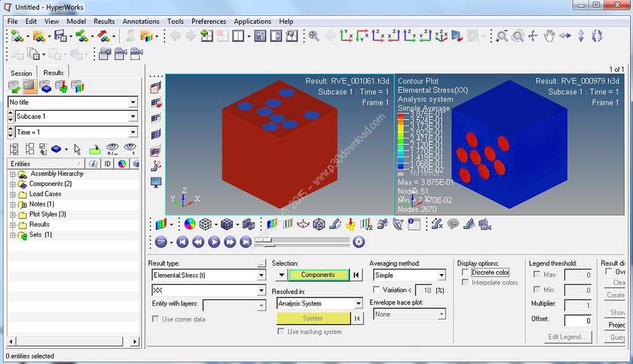
Task: Click the XY top plane view icon
Action: tap(346, 36)
